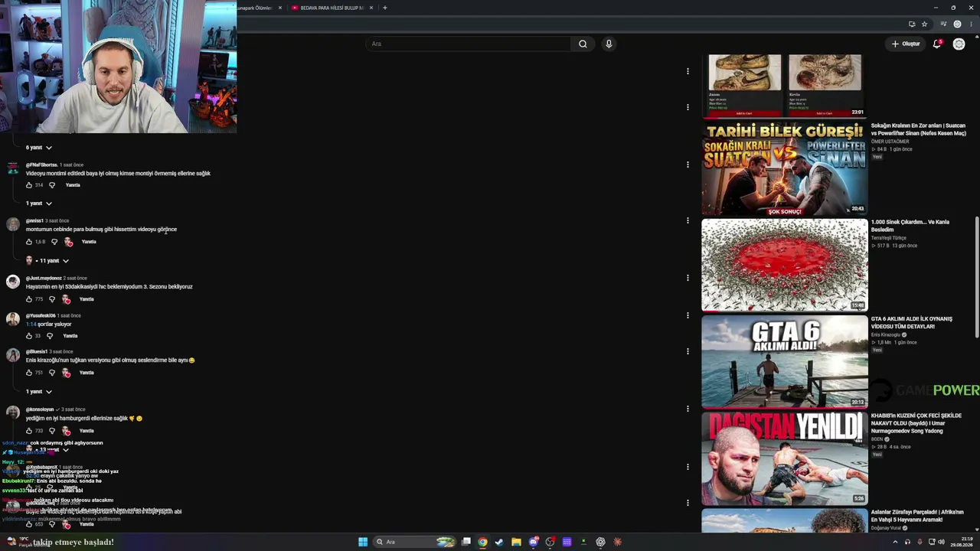Click the YouTube search magnifier button
980x551 pixels.
(583, 44)
